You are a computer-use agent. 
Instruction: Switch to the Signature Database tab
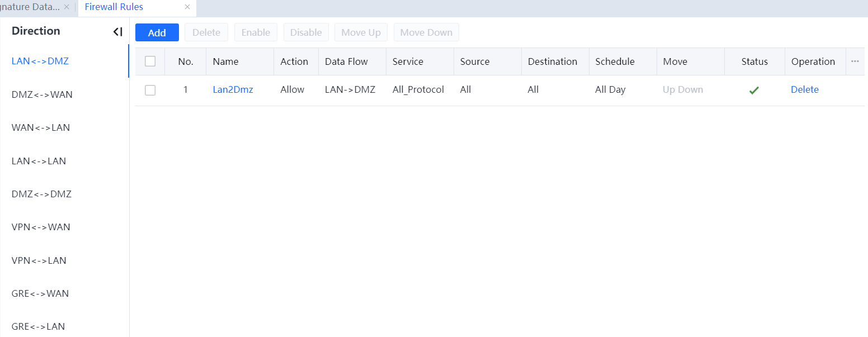[30, 7]
